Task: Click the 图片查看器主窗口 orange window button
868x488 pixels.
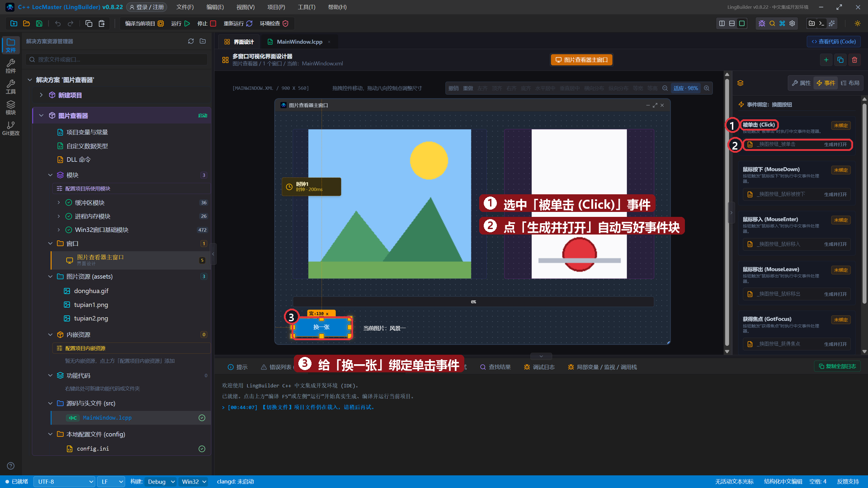Action: coord(581,60)
